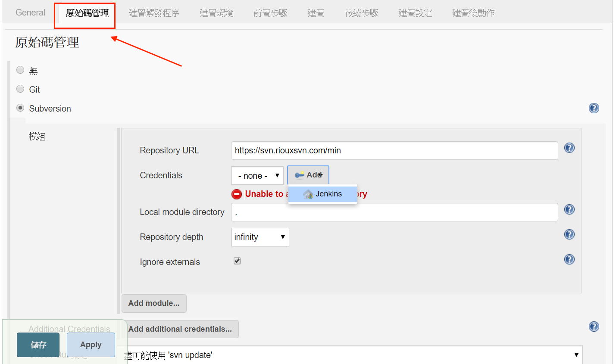This screenshot has width=616, height=364.
Task: Select the Subversion radio option
Action: click(20, 108)
